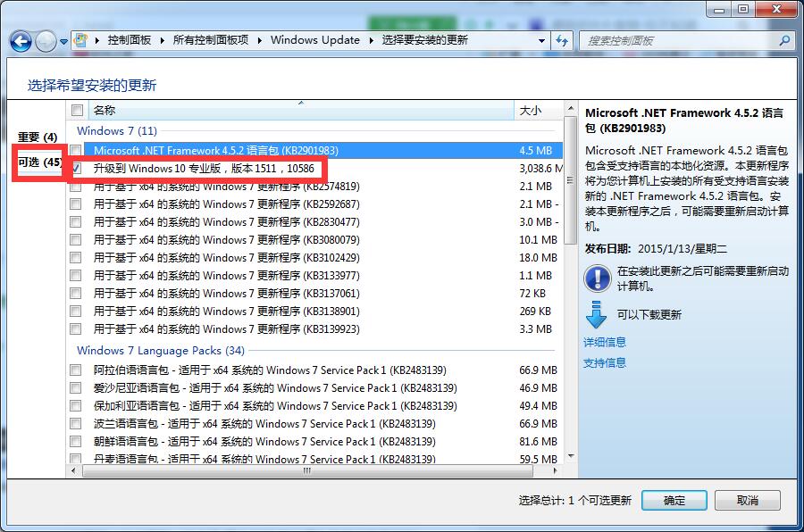The height and width of the screenshot is (532, 804).
Task: Click the 确定 button
Action: coord(674,501)
